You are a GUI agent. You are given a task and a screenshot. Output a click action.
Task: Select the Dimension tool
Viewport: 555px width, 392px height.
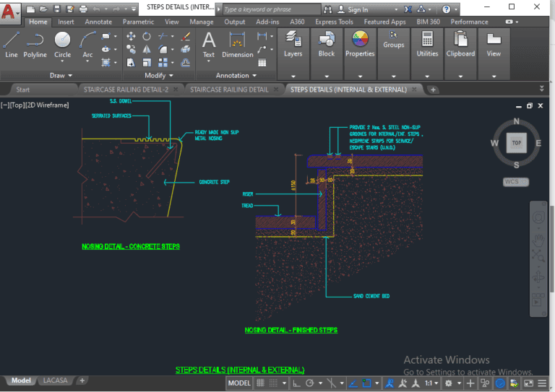238,45
